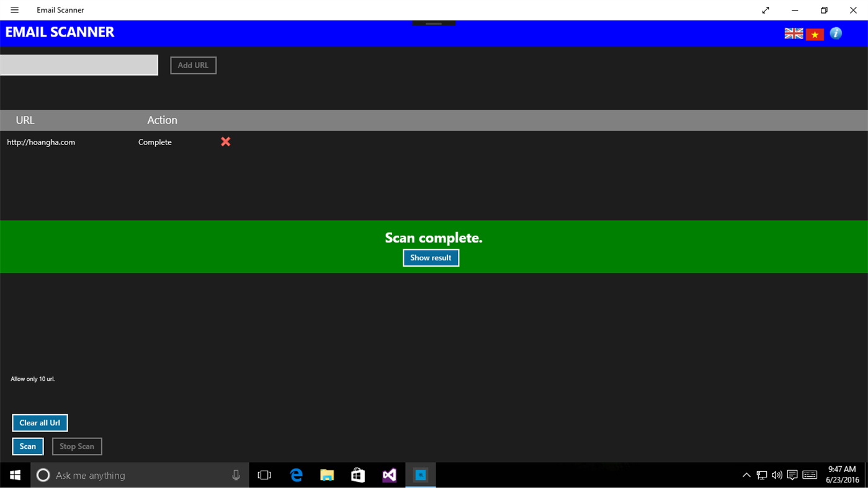Image resolution: width=868 pixels, height=488 pixels.
Task: Click inside the URL input field
Action: click(x=79, y=64)
